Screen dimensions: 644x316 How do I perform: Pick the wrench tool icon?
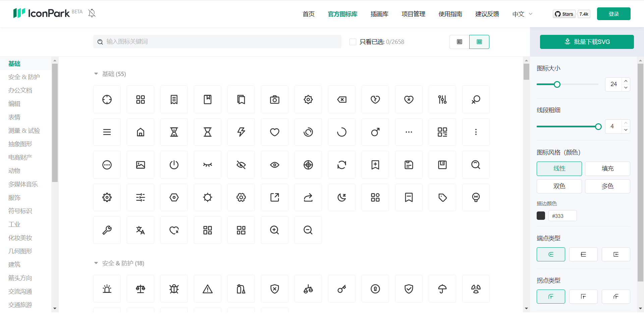coord(107,230)
